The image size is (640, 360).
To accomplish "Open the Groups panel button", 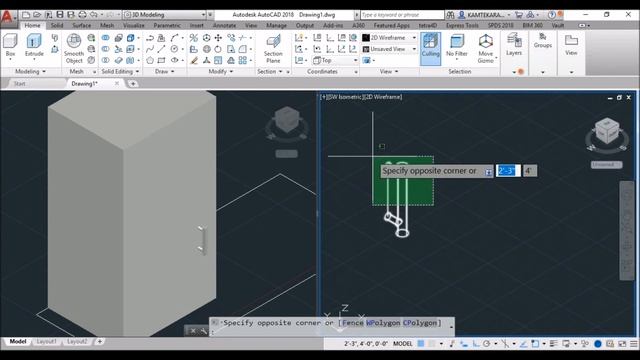I will (542, 41).
